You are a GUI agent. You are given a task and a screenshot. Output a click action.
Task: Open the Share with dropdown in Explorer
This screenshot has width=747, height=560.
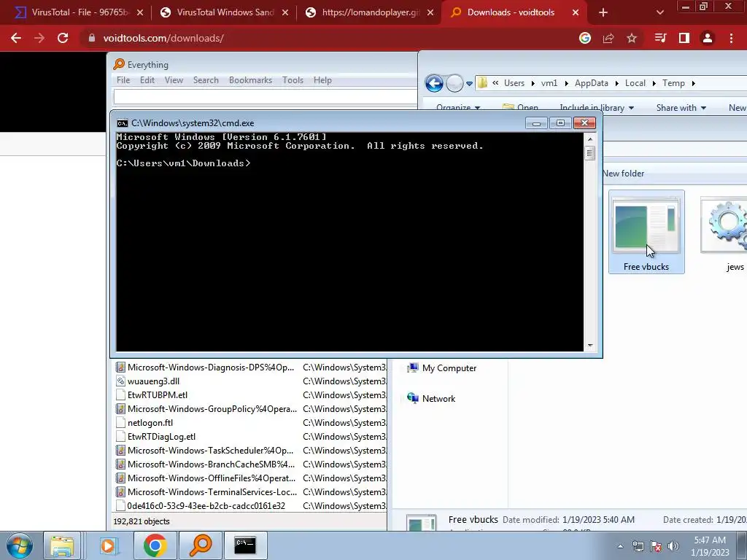pos(681,108)
